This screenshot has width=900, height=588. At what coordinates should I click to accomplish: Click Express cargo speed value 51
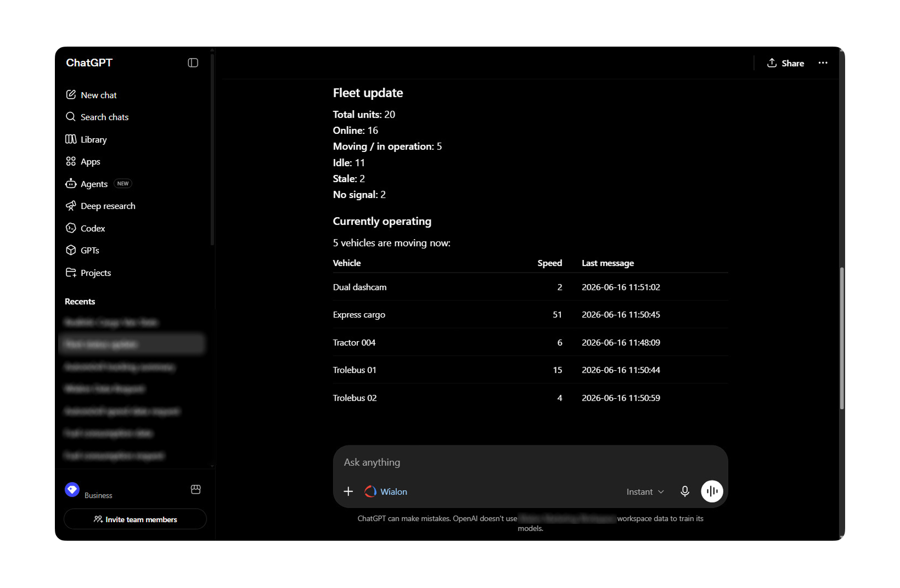pyautogui.click(x=557, y=314)
